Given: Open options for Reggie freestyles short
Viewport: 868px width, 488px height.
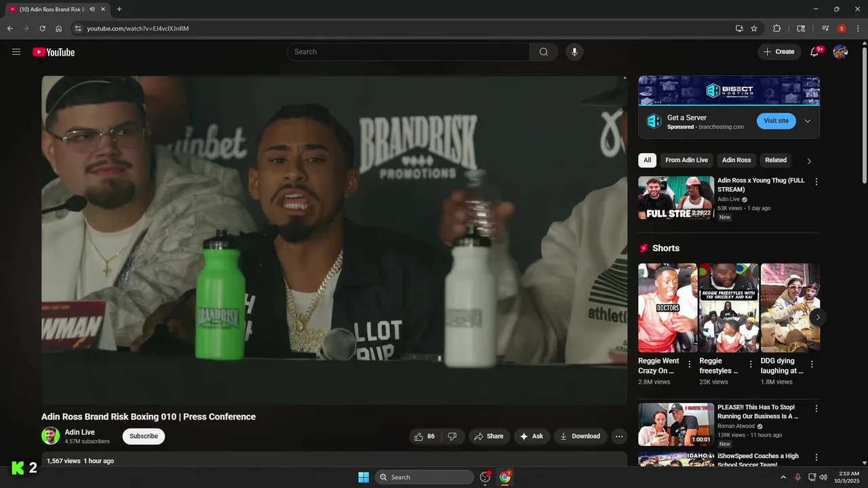Looking at the screenshot, I should [x=751, y=365].
